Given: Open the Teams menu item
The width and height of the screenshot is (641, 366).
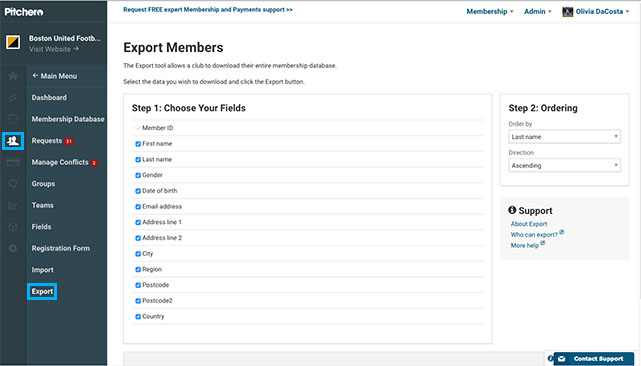Looking at the screenshot, I should coord(43,205).
